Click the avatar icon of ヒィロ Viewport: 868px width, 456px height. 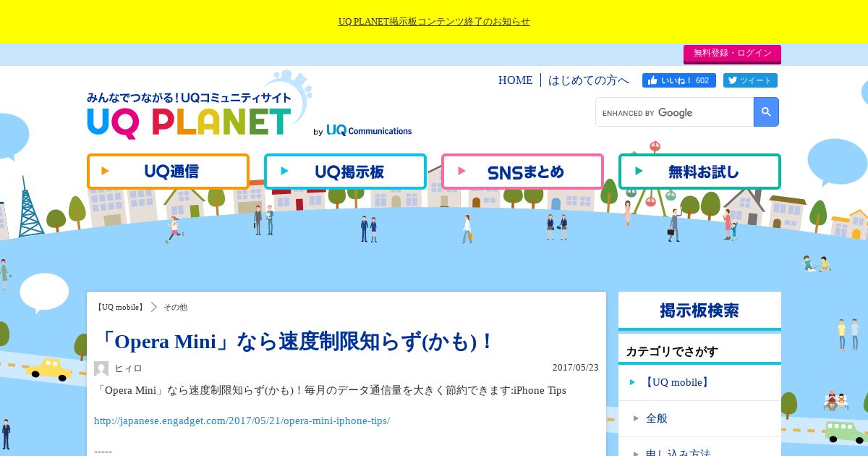(x=101, y=368)
